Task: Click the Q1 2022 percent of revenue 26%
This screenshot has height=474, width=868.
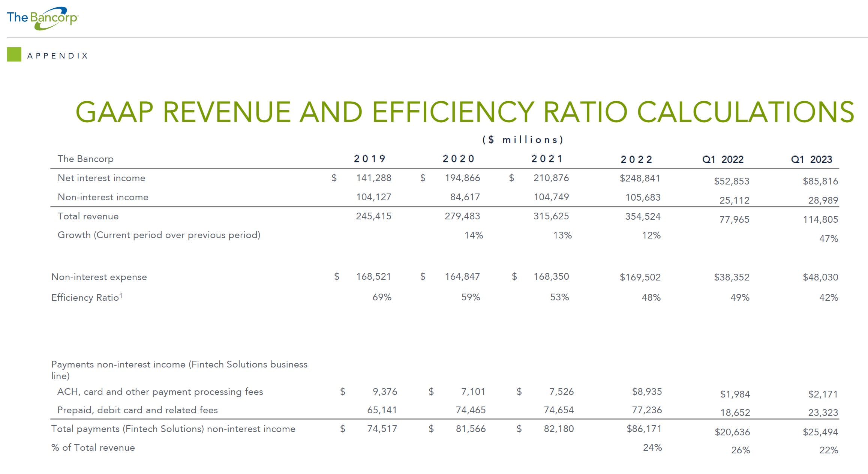Action: [741, 450]
